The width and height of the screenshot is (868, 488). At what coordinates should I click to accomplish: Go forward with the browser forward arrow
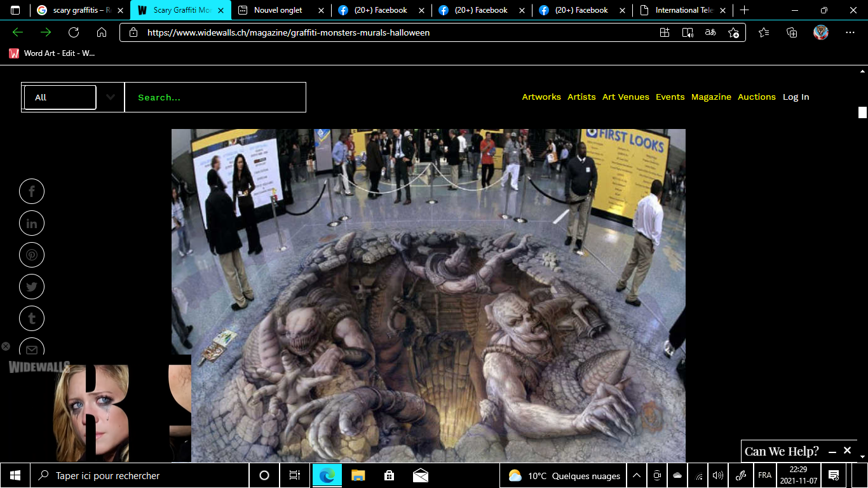coord(46,32)
